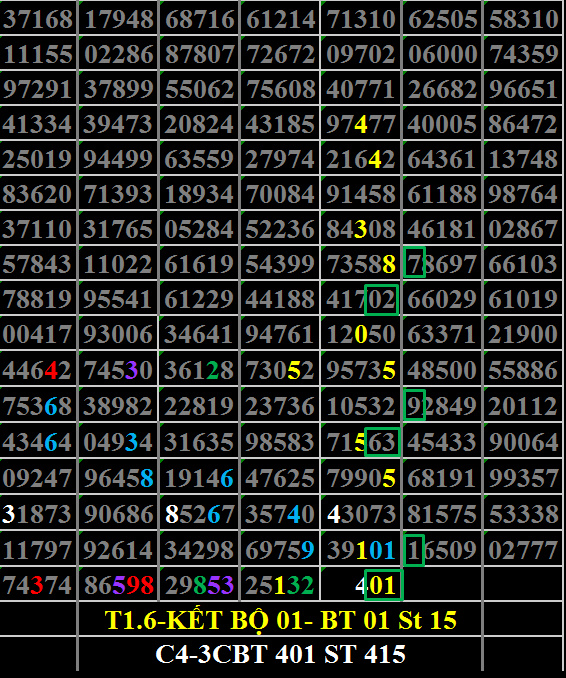The height and width of the screenshot is (678, 566).
Task: Select cell 44642 with red 4
Action: [x=38, y=370]
